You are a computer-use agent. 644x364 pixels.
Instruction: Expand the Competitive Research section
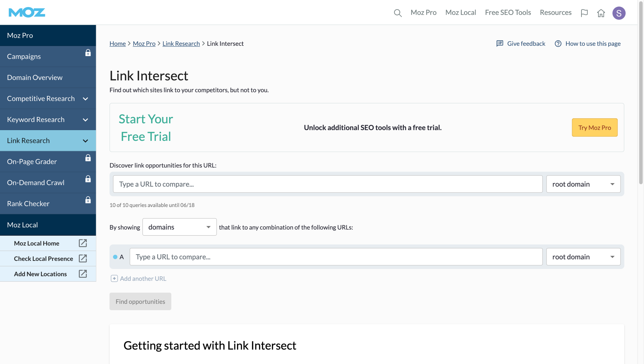pyautogui.click(x=86, y=99)
